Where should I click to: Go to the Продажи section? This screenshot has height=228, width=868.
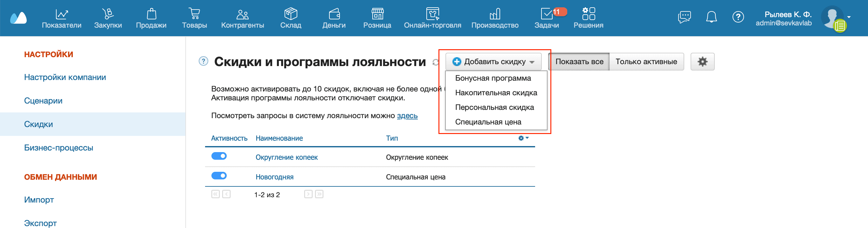tap(151, 18)
